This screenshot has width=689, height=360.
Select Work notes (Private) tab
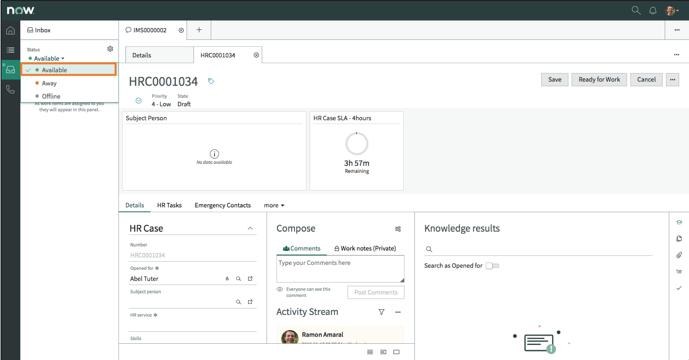tap(365, 248)
